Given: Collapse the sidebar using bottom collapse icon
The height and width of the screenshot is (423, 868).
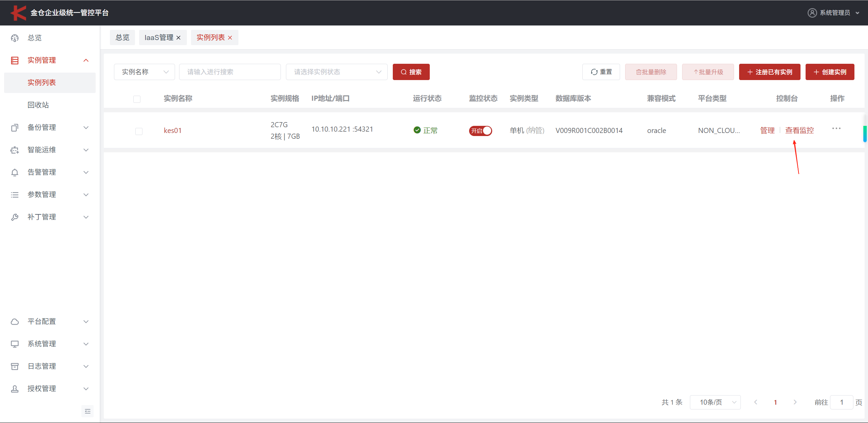Looking at the screenshot, I should pos(88,411).
